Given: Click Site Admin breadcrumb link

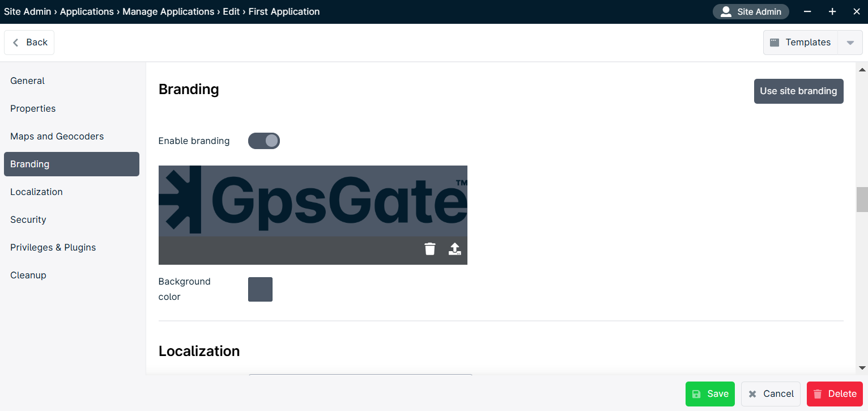Looking at the screenshot, I should 27,11.
